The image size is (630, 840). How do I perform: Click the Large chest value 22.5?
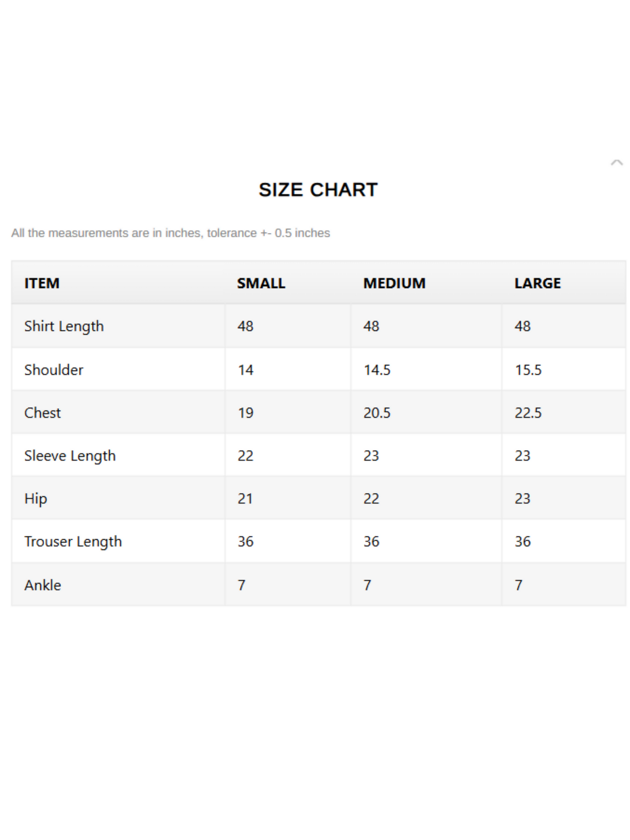528,413
